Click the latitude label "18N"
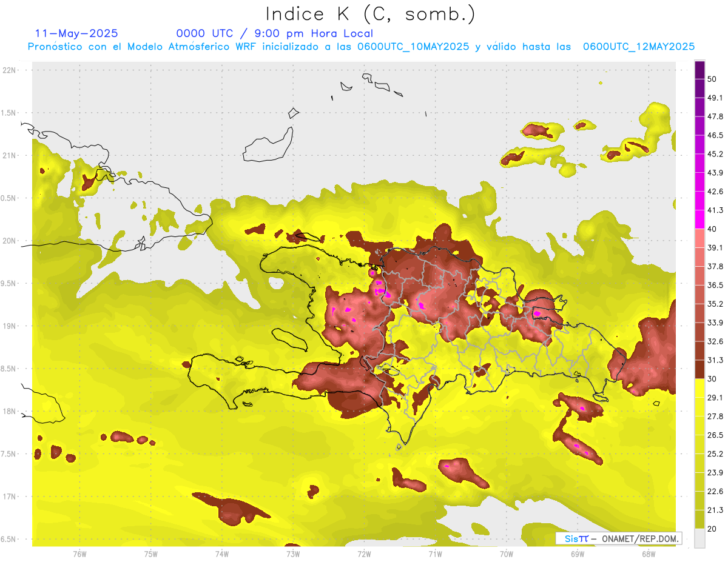The image size is (728, 562). point(10,411)
